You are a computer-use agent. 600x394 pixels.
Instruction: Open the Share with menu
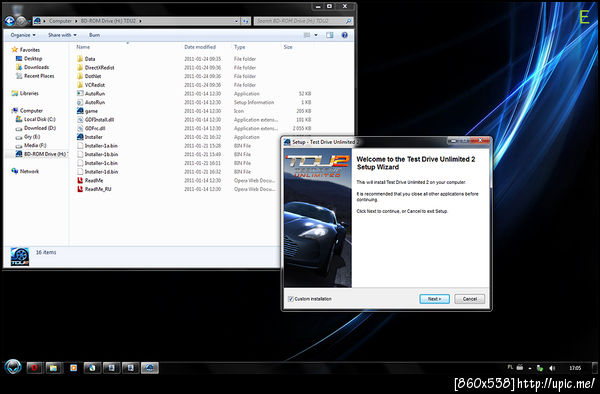click(62, 35)
